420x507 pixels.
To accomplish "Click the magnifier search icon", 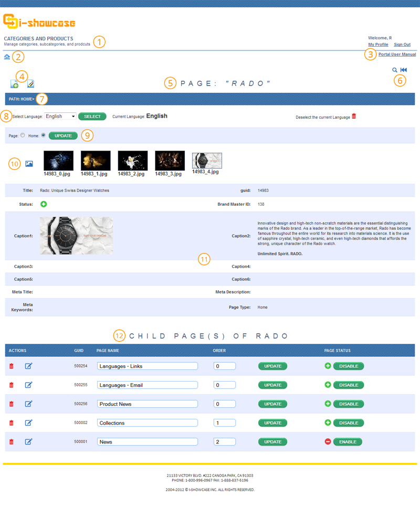I will [395, 70].
